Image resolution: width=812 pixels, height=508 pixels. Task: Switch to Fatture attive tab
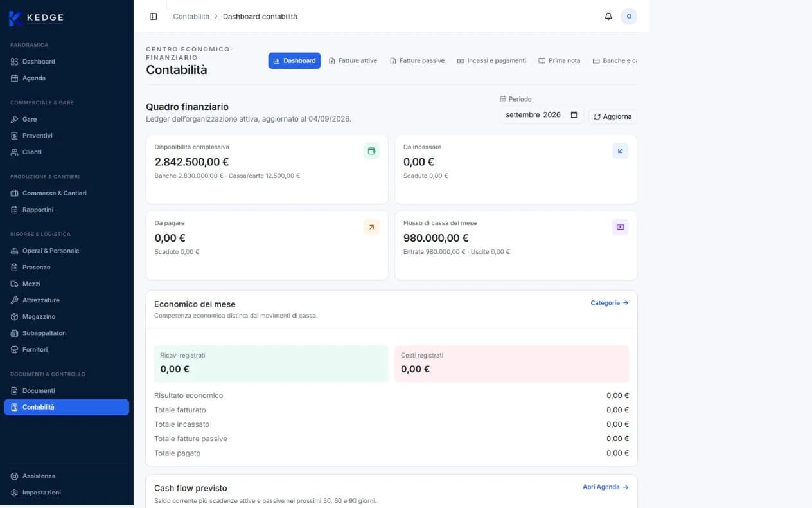click(353, 60)
